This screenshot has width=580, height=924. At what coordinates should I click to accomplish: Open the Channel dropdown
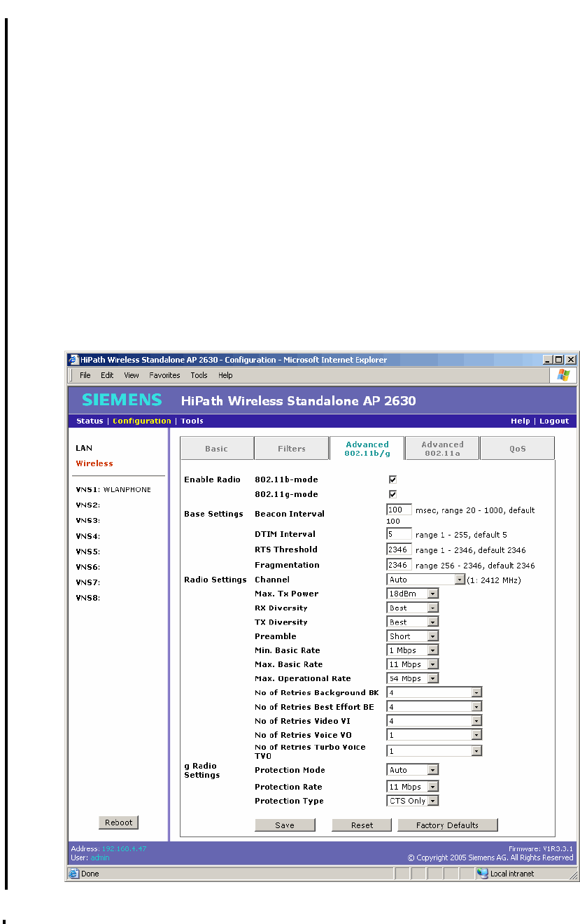pyautogui.click(x=426, y=580)
